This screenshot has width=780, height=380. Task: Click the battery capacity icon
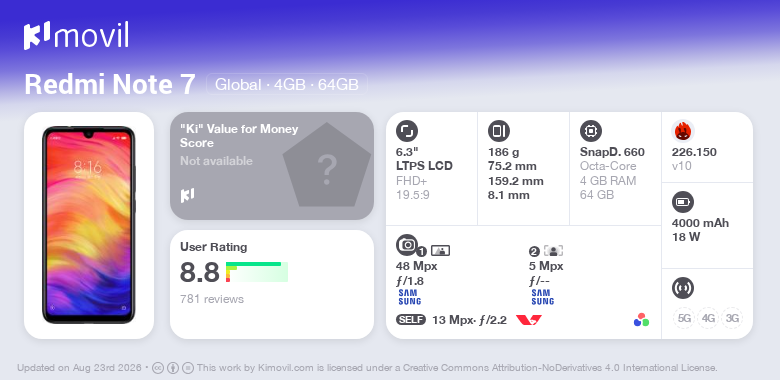click(x=683, y=202)
